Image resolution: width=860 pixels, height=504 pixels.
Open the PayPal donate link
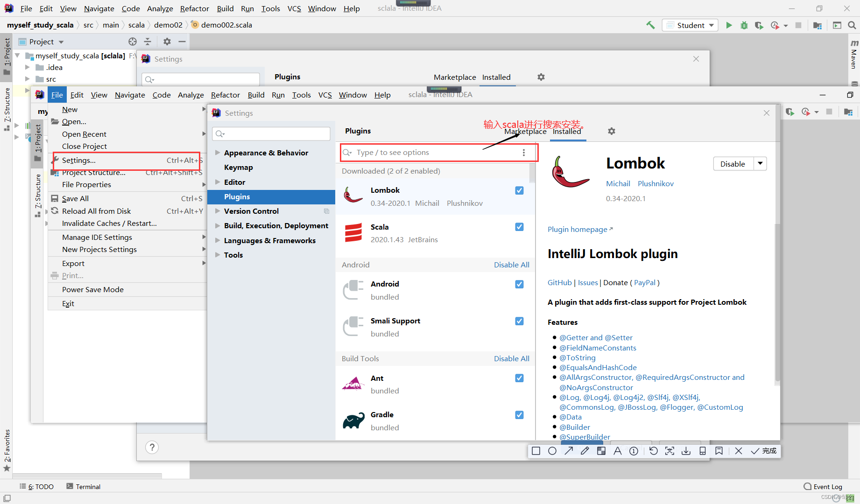tap(645, 282)
